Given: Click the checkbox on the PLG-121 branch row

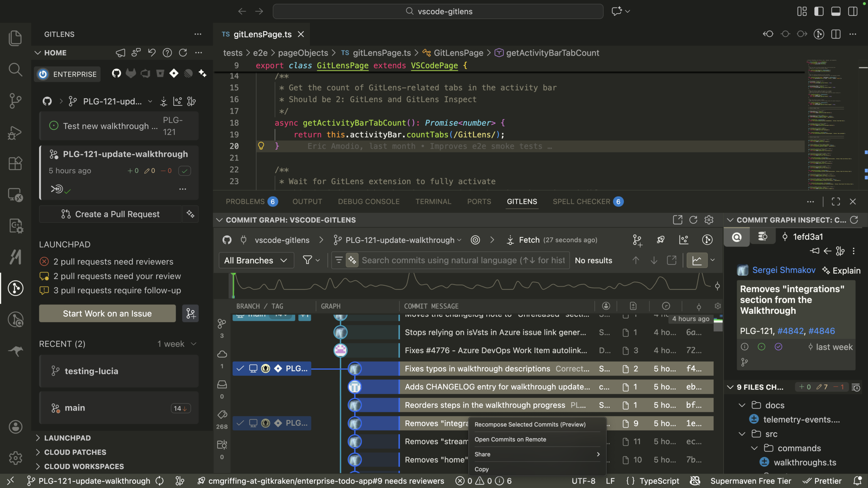Looking at the screenshot, I should 241,368.
